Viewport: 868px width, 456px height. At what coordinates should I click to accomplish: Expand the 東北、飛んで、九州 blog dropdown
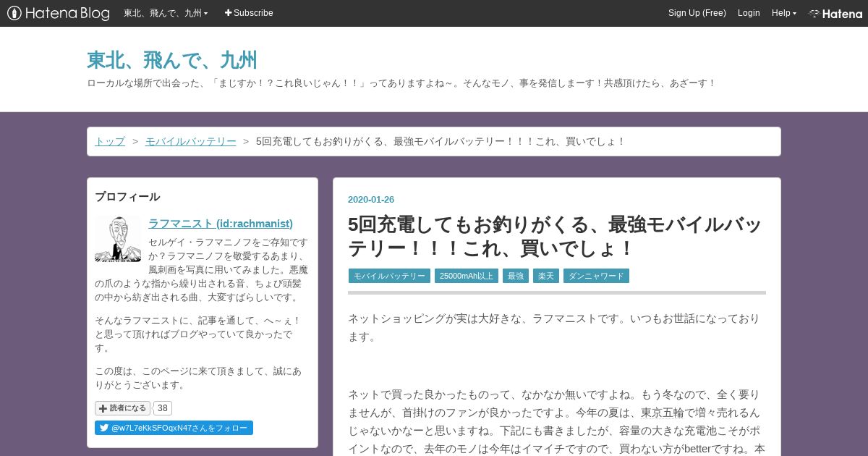(166, 13)
